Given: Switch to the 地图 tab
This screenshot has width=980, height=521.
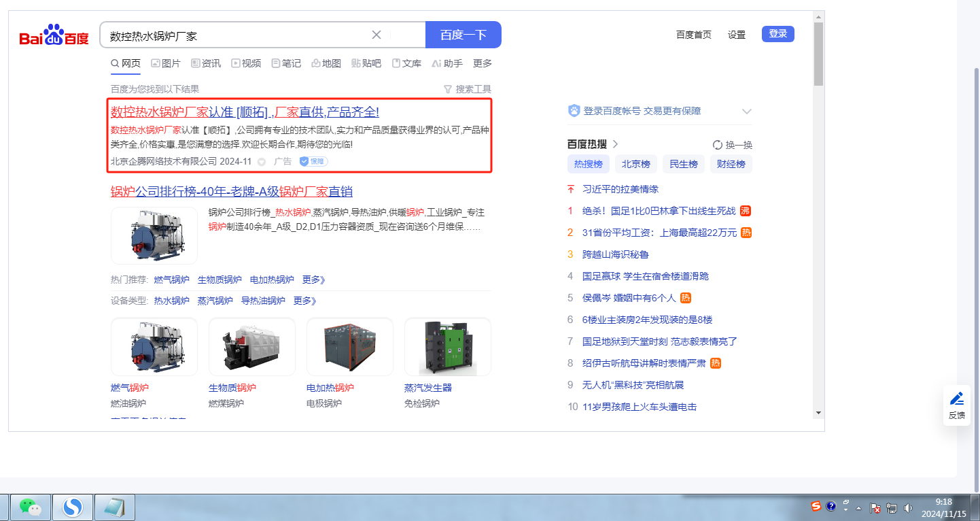Looking at the screenshot, I should coord(326,63).
